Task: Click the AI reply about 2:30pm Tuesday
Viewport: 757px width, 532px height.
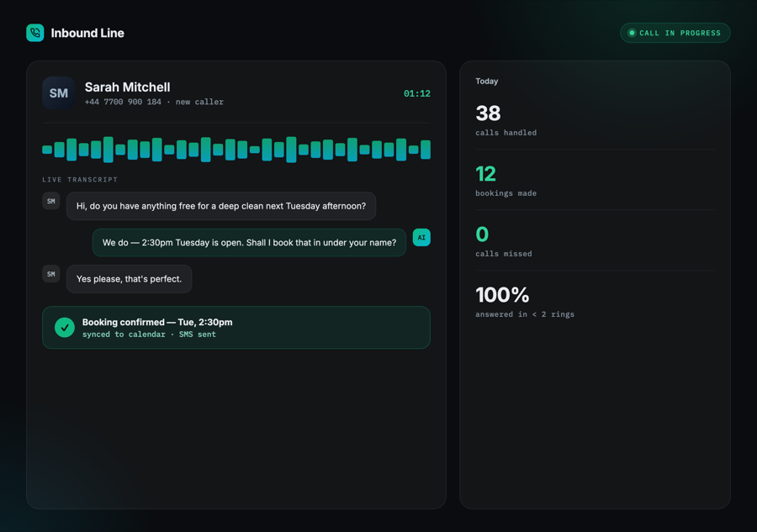Action: (249, 243)
